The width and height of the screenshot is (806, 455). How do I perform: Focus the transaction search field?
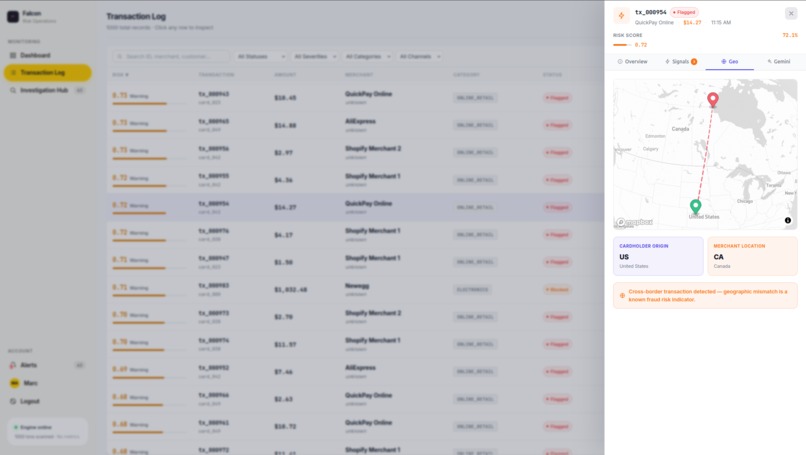tap(172, 56)
